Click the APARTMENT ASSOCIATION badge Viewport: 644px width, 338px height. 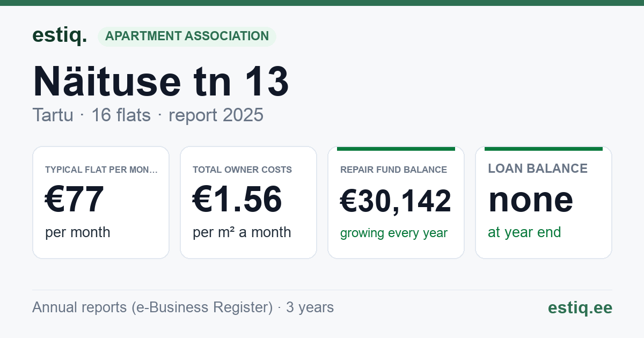187,36
